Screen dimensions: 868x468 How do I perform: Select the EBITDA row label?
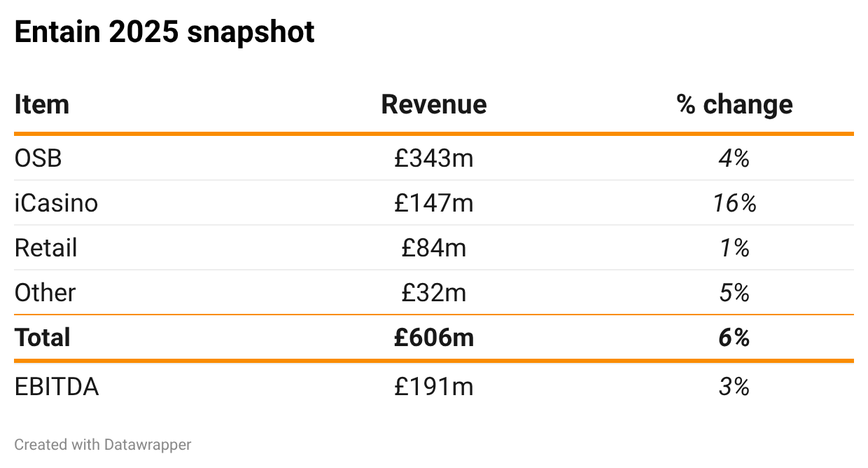click(57, 387)
